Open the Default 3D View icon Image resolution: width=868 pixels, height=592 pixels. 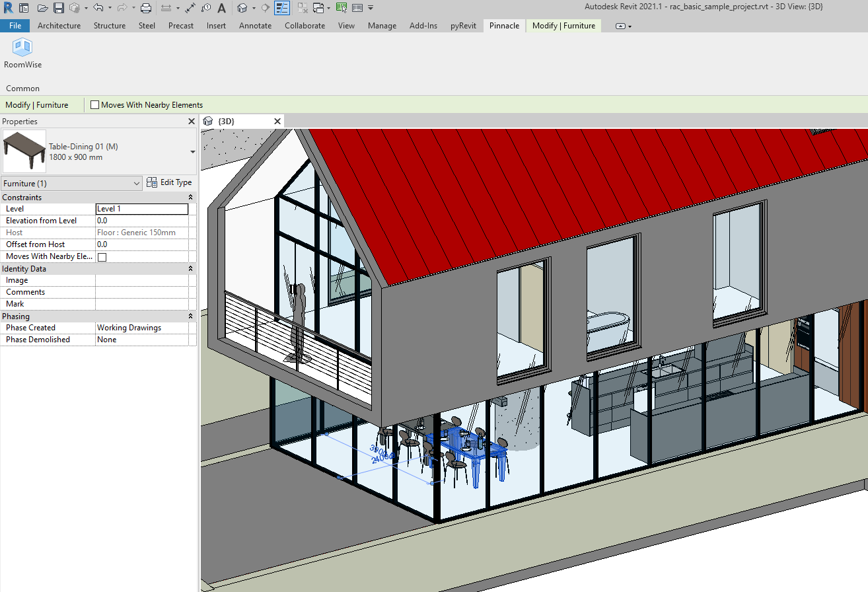[242, 8]
